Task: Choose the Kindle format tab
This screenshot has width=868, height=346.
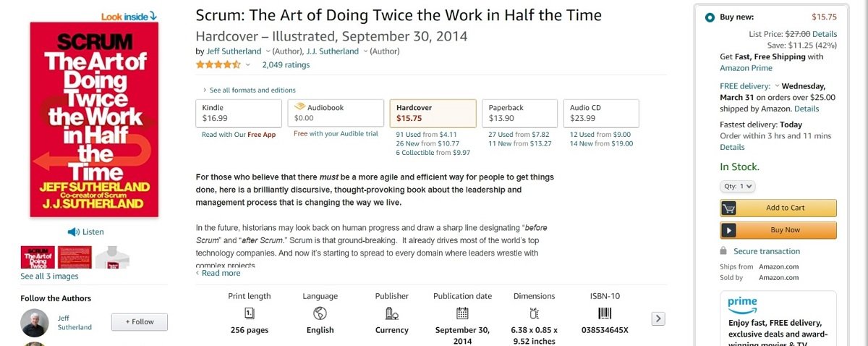Action: pos(239,113)
